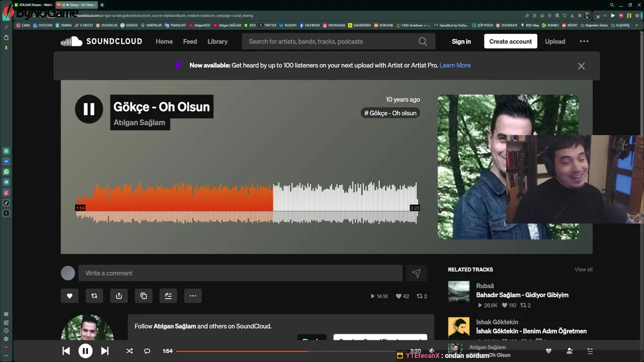Mute with the volume icon in bottom player

(x=432, y=351)
